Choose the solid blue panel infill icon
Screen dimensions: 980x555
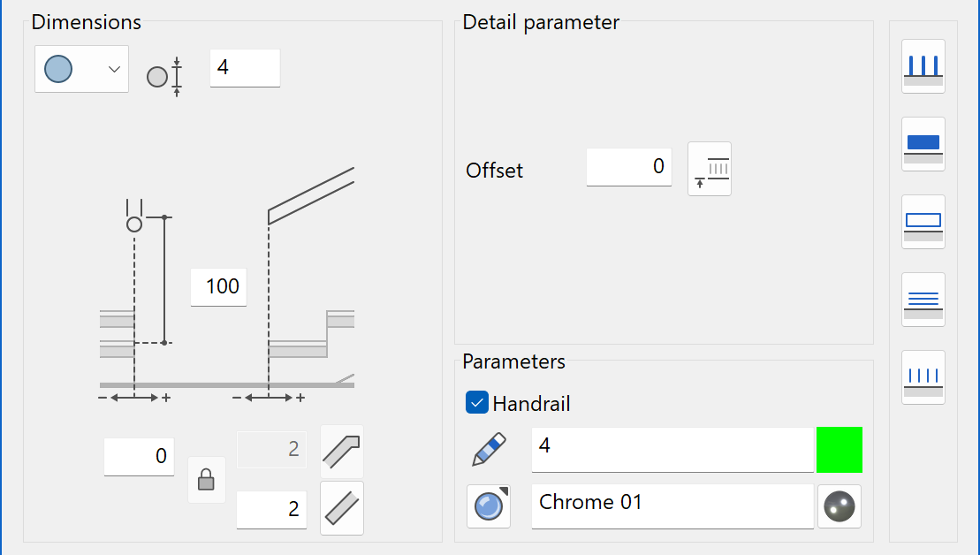[x=923, y=144]
